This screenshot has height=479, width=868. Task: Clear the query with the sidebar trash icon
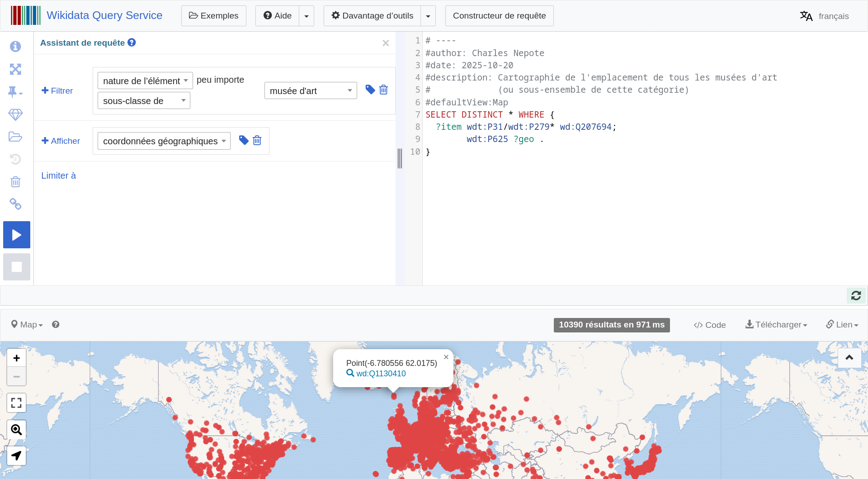tap(15, 182)
